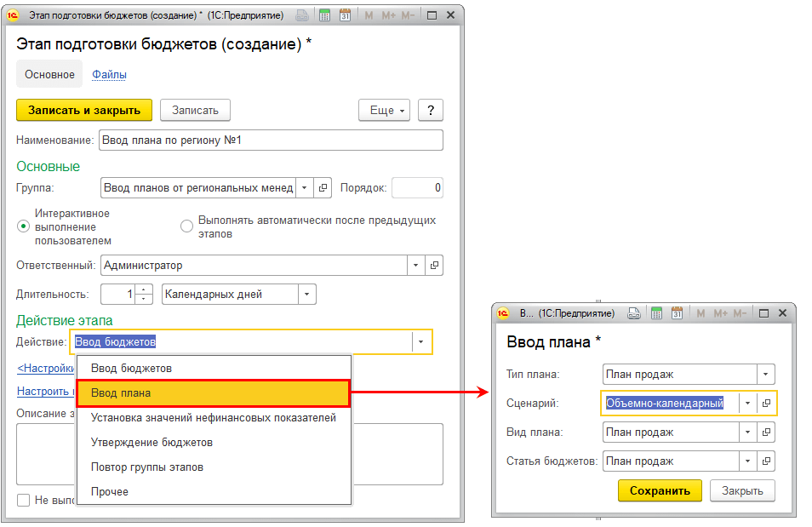Select Интерактивное выполнение пользователем radio button
Viewport: 812px width, 527px height.
23,226
